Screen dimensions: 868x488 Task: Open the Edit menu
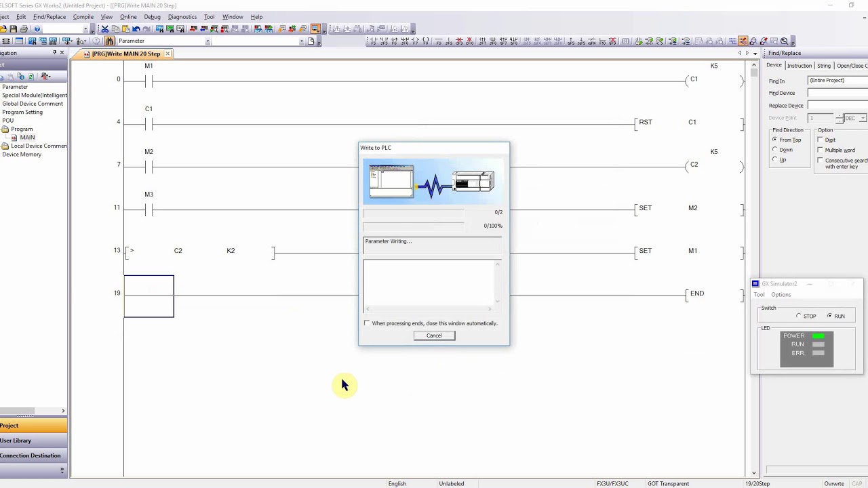pyautogui.click(x=21, y=17)
